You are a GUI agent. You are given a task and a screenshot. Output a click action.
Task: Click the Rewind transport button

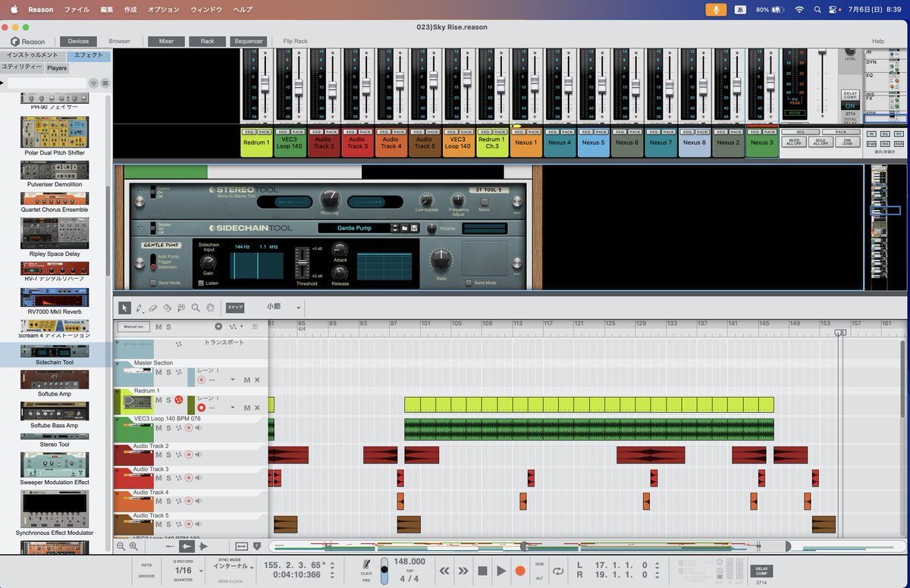444,571
